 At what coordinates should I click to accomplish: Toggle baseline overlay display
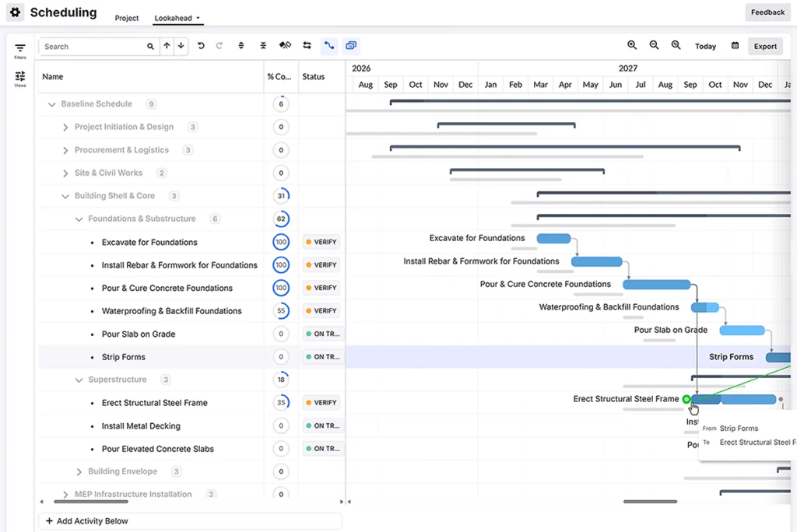click(x=351, y=46)
